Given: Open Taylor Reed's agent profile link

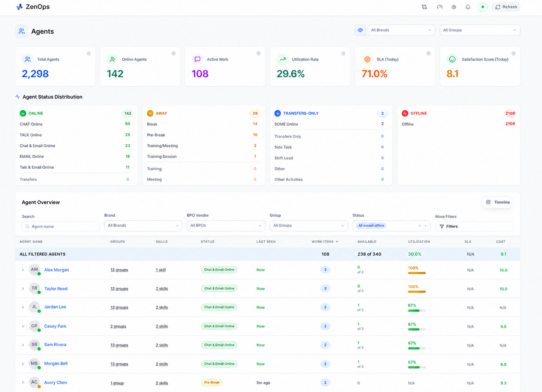Looking at the screenshot, I should point(56,289).
